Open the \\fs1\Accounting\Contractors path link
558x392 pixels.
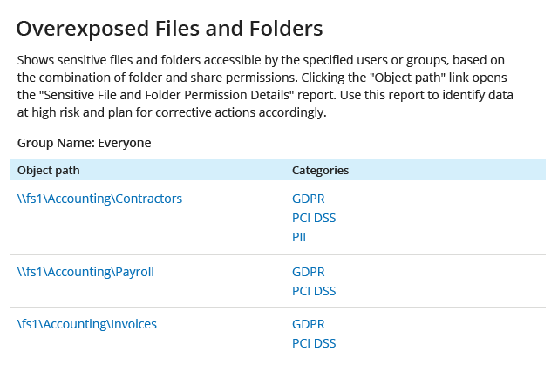(x=99, y=199)
